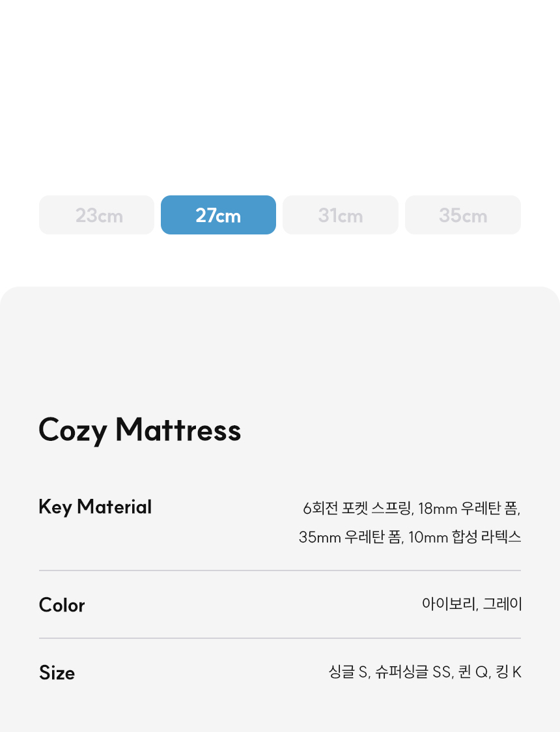560x732 pixels.
Task: Click the 슈퍼싱글 SS size text
Action: point(414,672)
